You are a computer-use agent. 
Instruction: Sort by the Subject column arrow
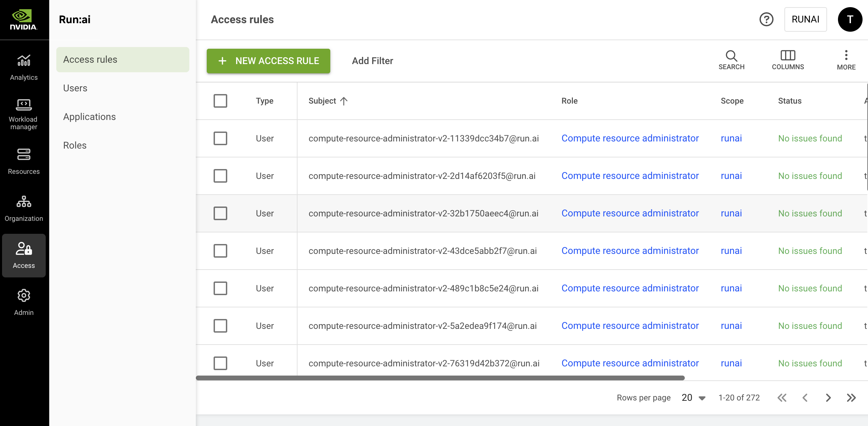344,101
